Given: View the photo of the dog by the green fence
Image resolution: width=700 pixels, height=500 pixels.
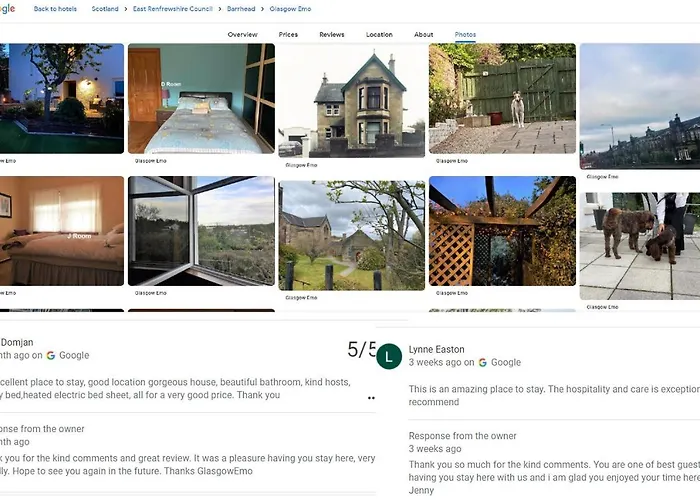Looking at the screenshot, I should 502,98.
